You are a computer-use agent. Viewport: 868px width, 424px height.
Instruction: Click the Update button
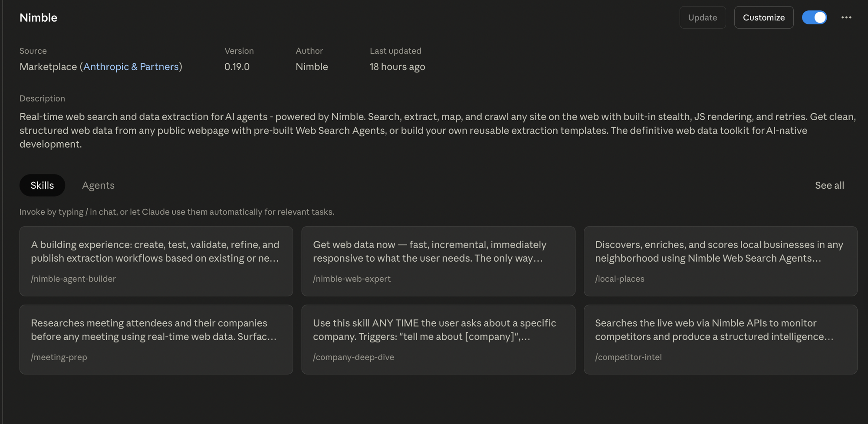click(x=702, y=17)
